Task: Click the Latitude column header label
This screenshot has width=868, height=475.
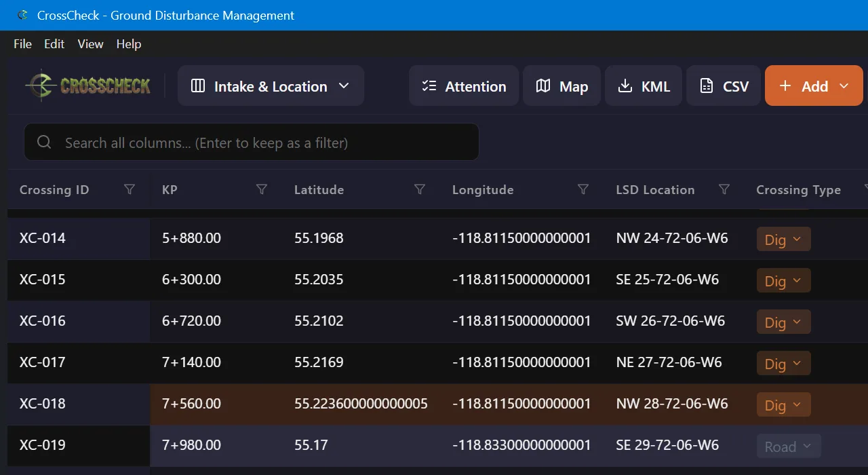Action: [319, 189]
